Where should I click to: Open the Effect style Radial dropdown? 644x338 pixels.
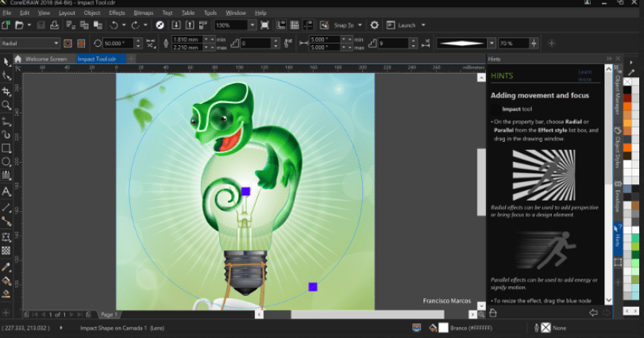pos(30,43)
